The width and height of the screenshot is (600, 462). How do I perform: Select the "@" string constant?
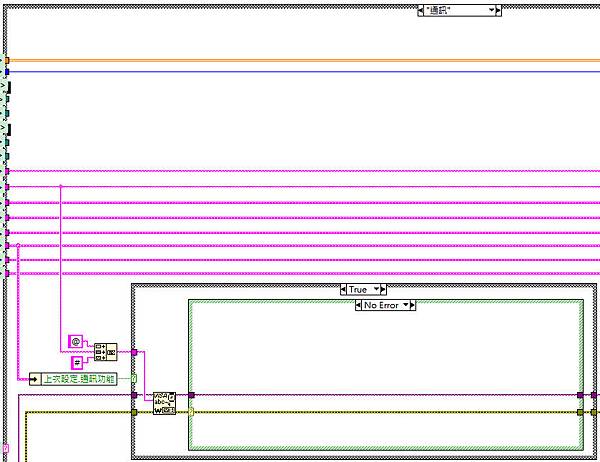[75, 341]
